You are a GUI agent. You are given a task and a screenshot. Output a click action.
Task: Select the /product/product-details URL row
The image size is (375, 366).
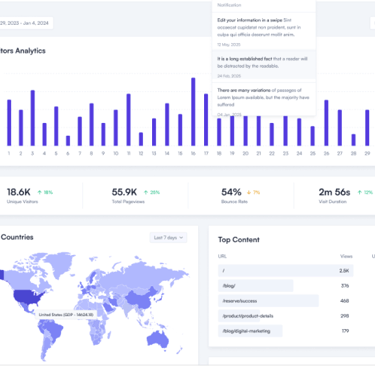286,316
